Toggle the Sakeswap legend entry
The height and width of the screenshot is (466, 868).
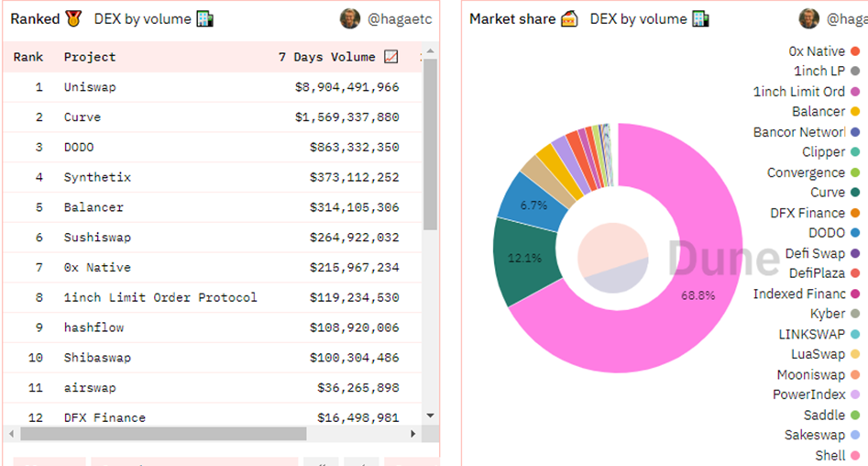821,436
